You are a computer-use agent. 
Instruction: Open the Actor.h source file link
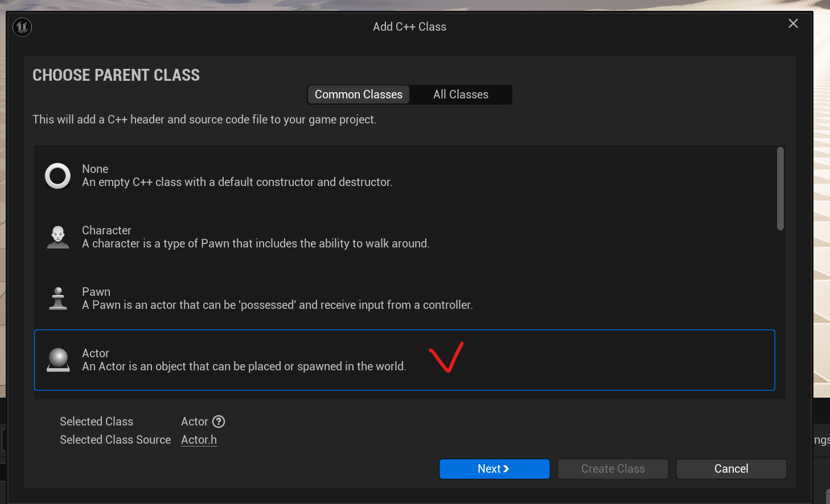coord(199,440)
